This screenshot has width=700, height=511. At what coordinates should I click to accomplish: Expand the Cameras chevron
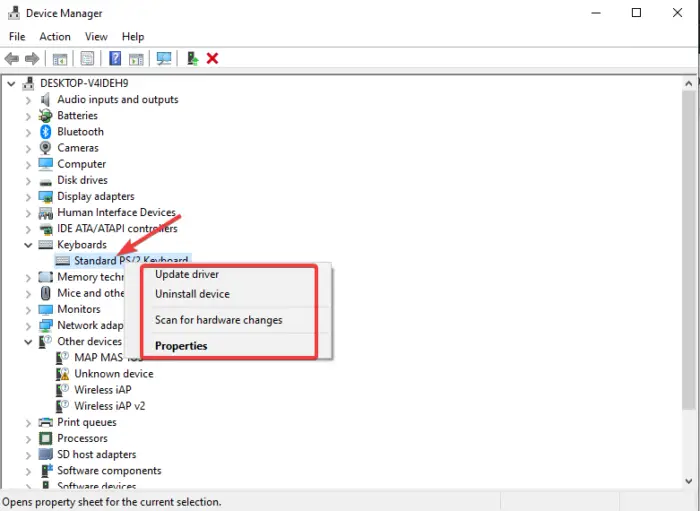tap(28, 149)
